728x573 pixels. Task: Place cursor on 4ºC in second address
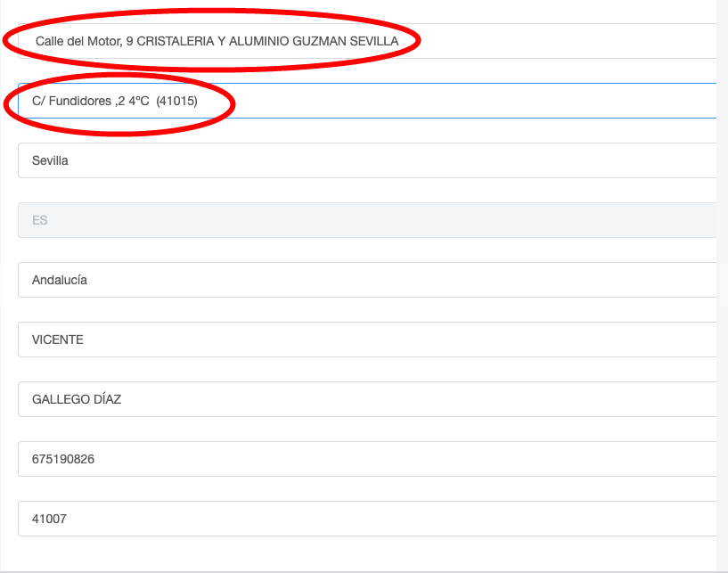click(x=138, y=101)
